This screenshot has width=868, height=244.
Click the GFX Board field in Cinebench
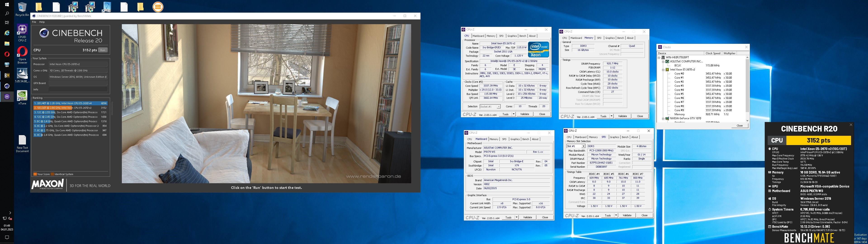click(x=78, y=83)
